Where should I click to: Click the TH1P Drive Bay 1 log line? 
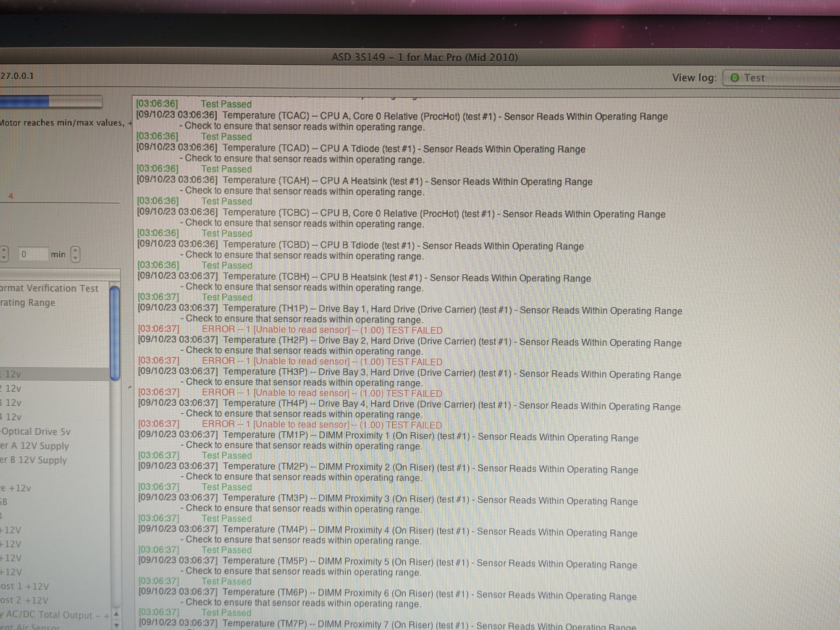click(x=409, y=310)
